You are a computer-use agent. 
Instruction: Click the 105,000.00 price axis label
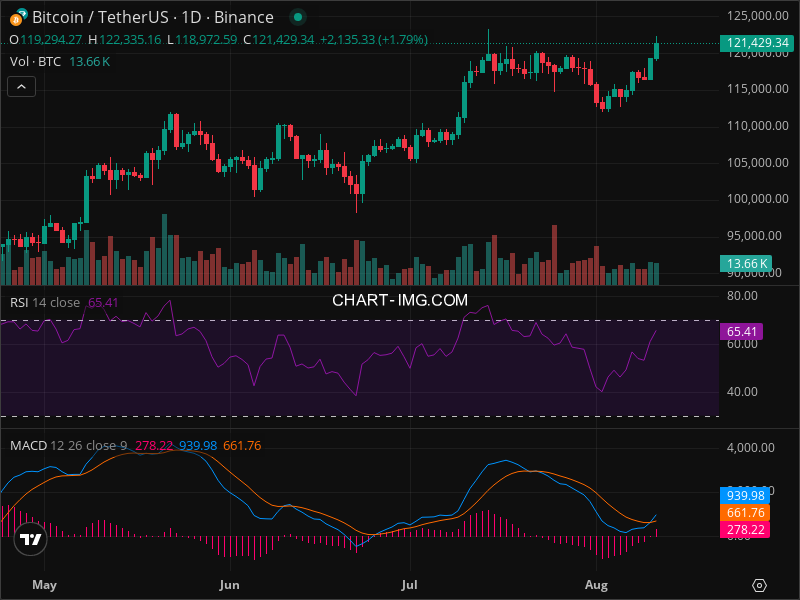(x=758, y=162)
